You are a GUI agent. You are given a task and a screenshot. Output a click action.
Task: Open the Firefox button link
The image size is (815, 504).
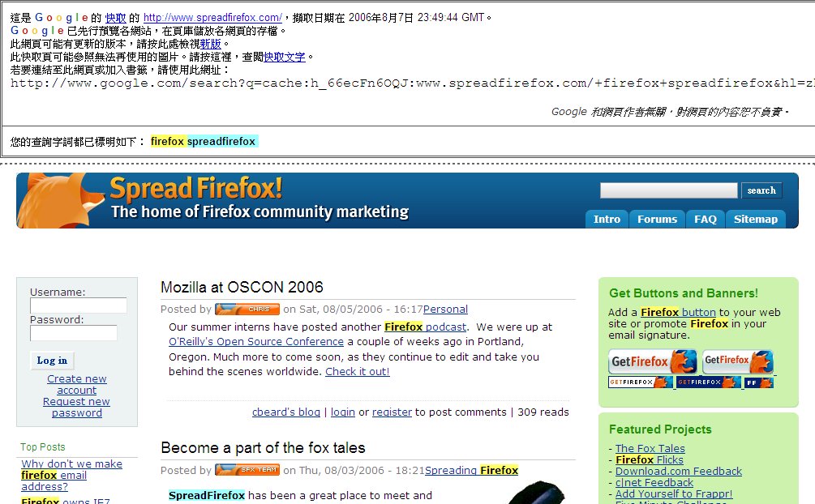coord(678,312)
